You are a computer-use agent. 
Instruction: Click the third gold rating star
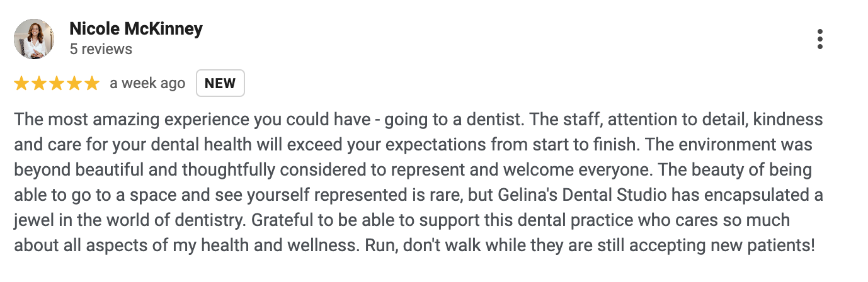(57, 83)
